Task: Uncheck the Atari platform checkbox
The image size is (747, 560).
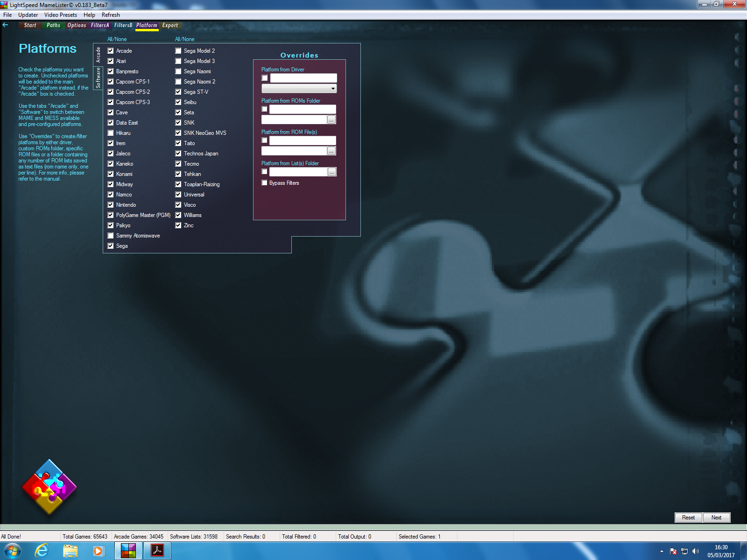Action: [x=111, y=61]
